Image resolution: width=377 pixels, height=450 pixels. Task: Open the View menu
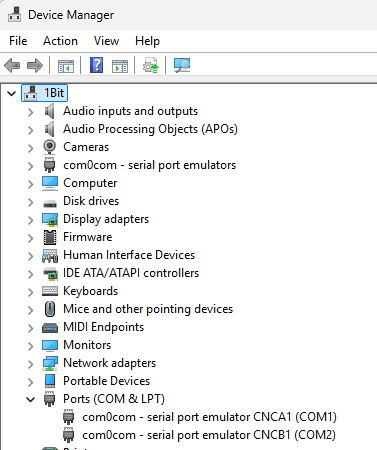(x=106, y=41)
